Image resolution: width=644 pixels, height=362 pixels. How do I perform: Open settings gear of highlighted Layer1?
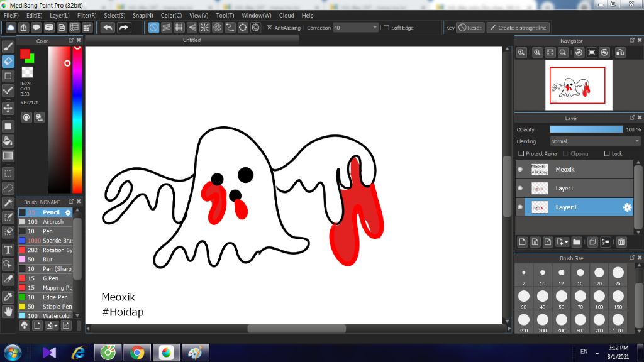tap(627, 207)
